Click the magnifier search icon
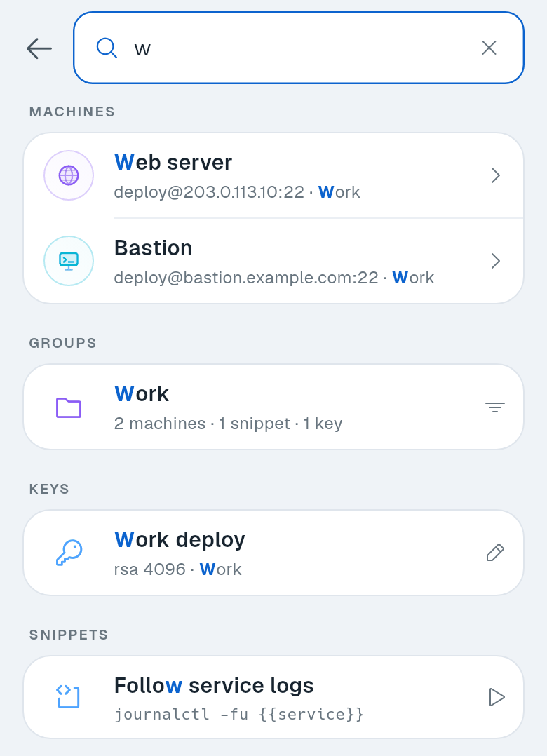The height and width of the screenshot is (756, 547). tap(107, 48)
